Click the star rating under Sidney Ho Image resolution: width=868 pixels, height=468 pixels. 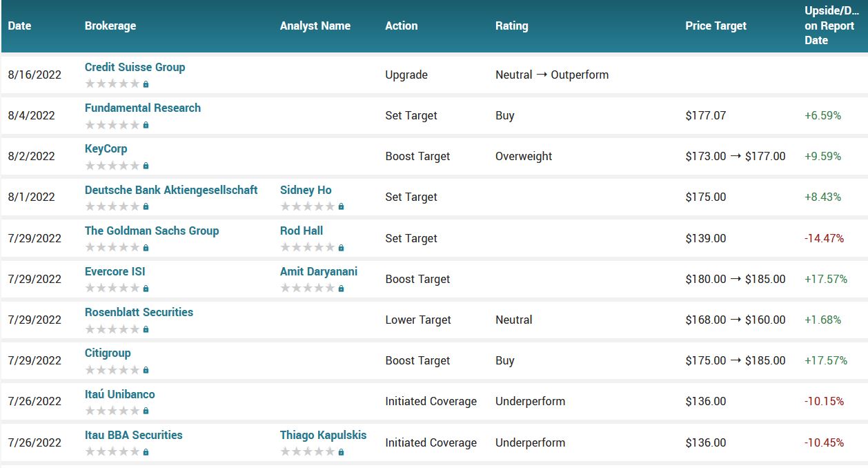(x=308, y=206)
